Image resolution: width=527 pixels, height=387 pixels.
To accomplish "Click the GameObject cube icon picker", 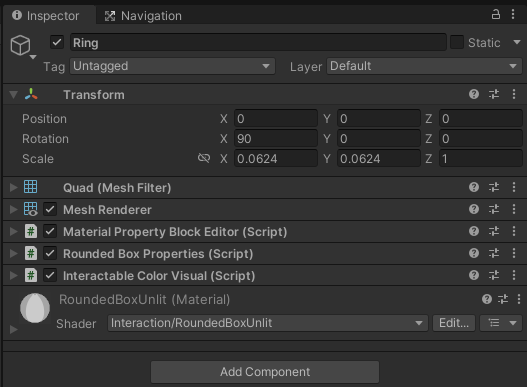I will pos(22,46).
